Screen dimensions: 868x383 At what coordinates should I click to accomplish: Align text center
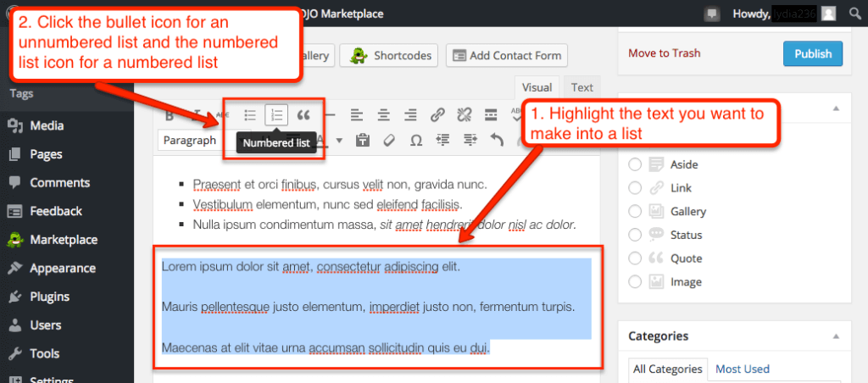384,115
